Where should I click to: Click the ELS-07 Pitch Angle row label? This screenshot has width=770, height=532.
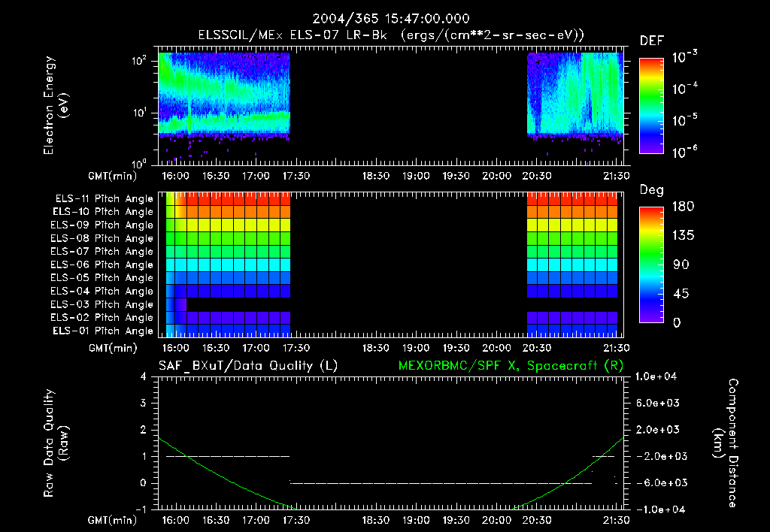(x=102, y=251)
